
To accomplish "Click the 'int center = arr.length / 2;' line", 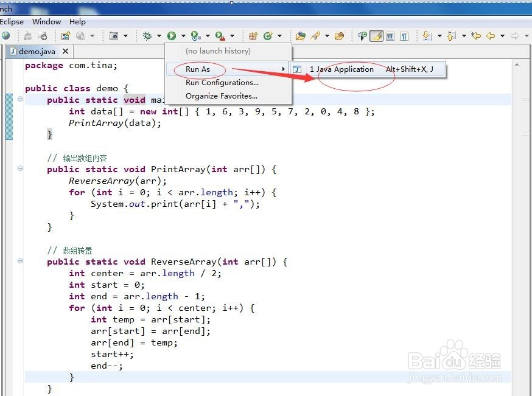I will [145, 273].
